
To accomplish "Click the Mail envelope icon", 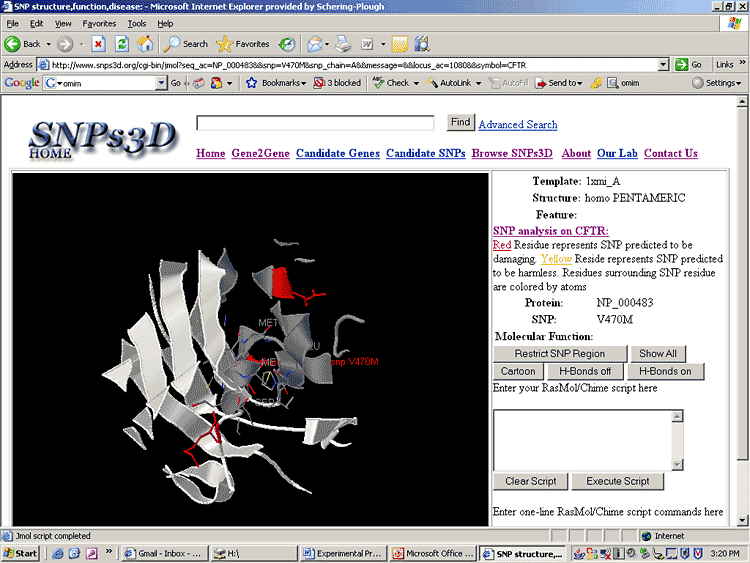I will coord(314,44).
